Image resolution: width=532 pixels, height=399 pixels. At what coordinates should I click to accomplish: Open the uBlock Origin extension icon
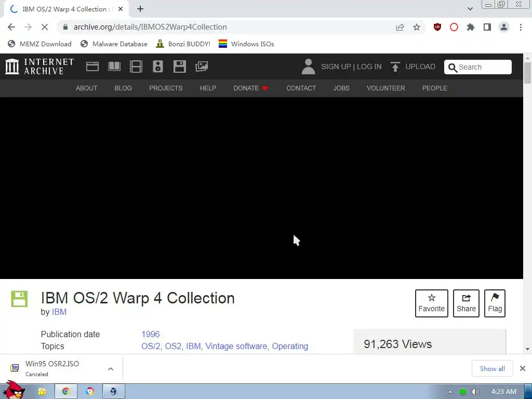437,27
